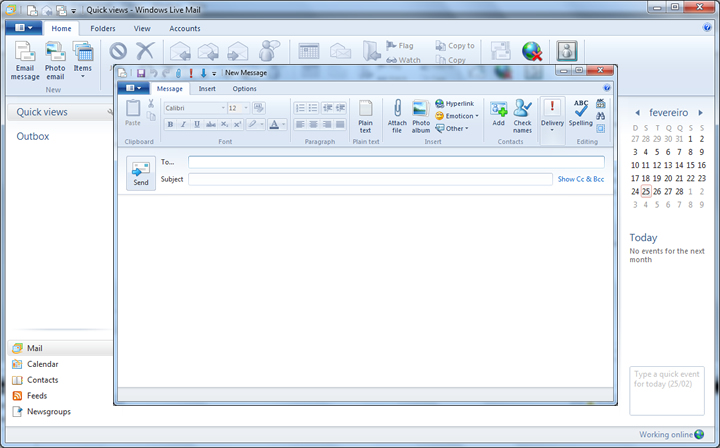
Task: Attach a file using the paperclip icon
Action: [397, 117]
